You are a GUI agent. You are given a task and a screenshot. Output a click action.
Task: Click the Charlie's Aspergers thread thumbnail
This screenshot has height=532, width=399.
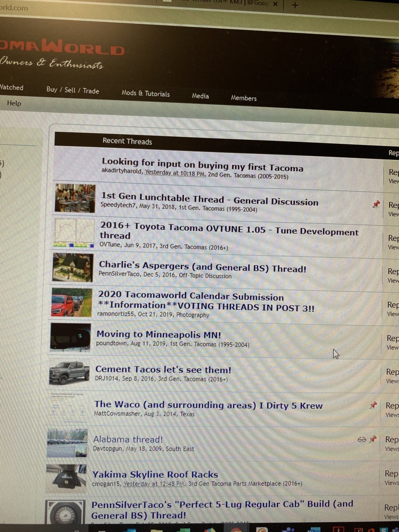pos(73,267)
